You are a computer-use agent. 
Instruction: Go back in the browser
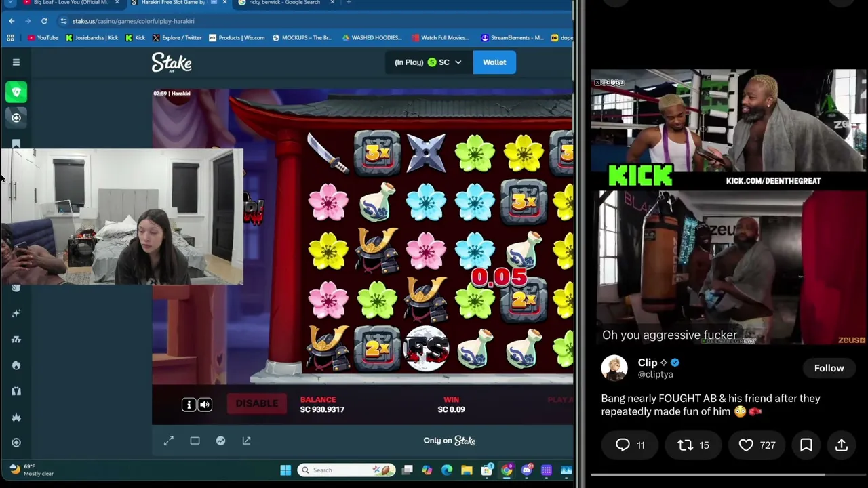[x=12, y=21]
